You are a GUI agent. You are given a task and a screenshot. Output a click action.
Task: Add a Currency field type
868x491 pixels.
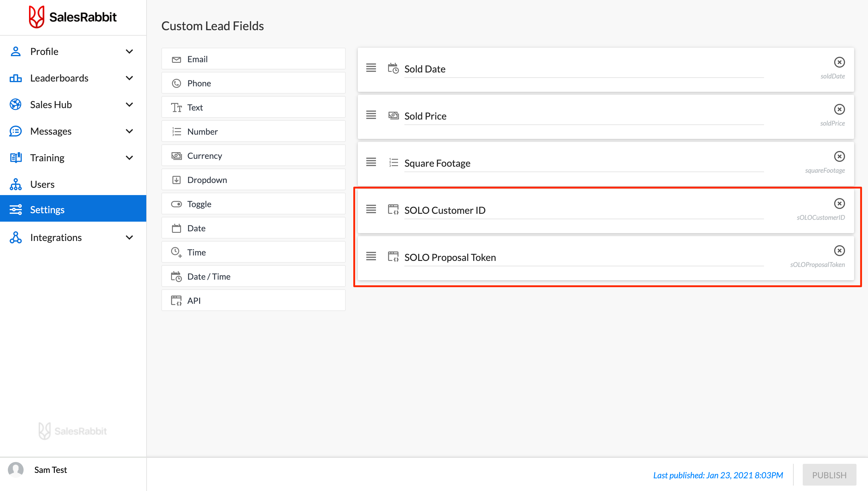click(x=254, y=156)
